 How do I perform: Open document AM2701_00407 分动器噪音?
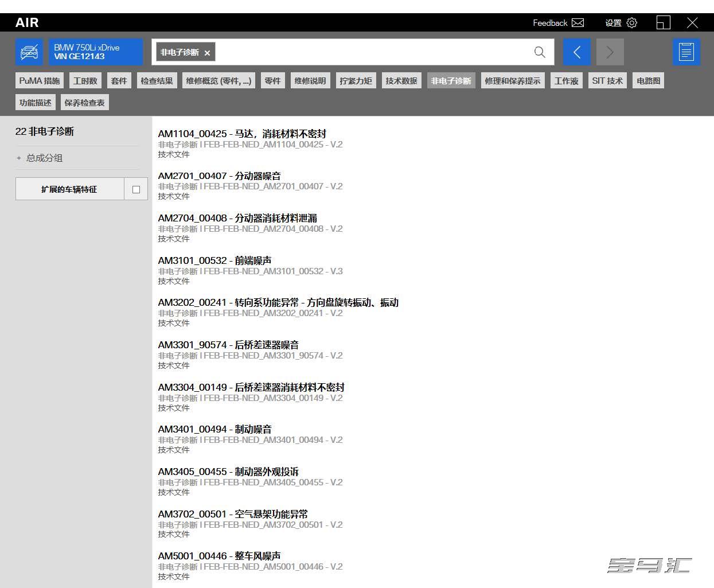click(x=220, y=176)
